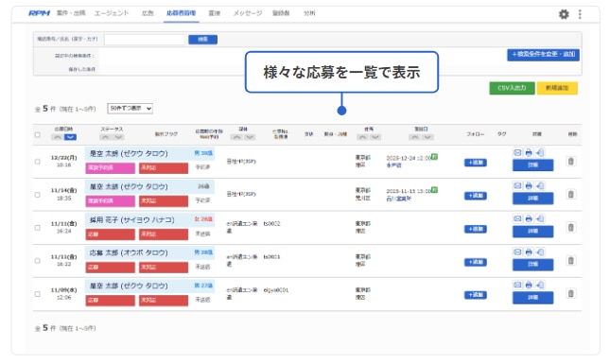Click export icon beside printer, 採用 花子 row
This screenshot has height=364, width=610.
point(540,218)
